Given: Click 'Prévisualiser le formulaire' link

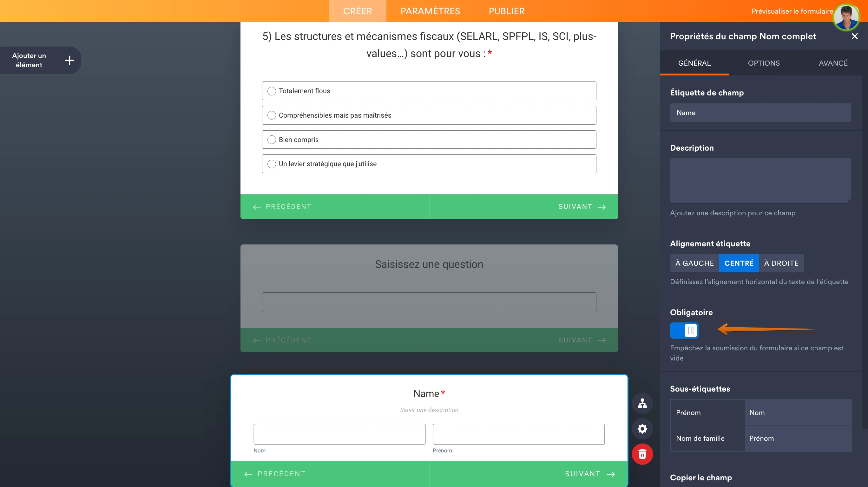Looking at the screenshot, I should click(x=792, y=11).
